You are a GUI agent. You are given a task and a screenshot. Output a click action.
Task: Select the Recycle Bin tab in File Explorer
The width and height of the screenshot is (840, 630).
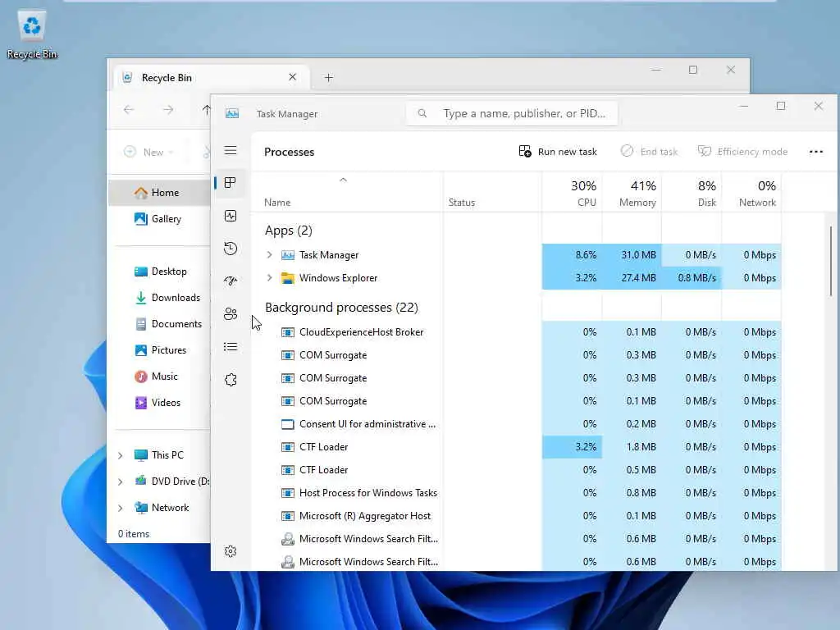pos(212,78)
